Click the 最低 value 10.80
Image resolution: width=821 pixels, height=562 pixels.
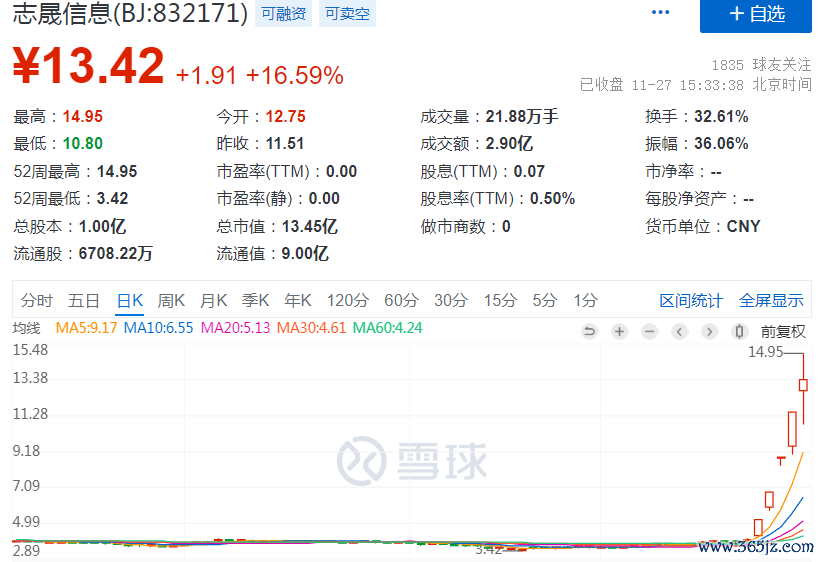coord(83,144)
